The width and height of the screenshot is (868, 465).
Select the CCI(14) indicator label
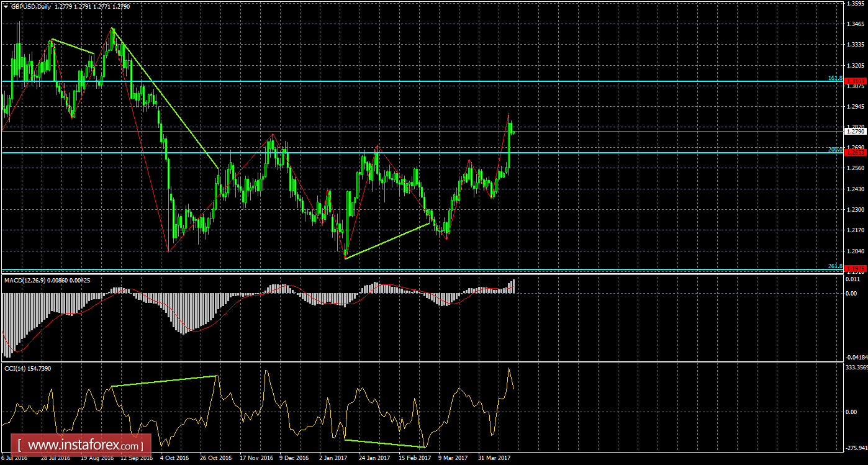(17, 368)
